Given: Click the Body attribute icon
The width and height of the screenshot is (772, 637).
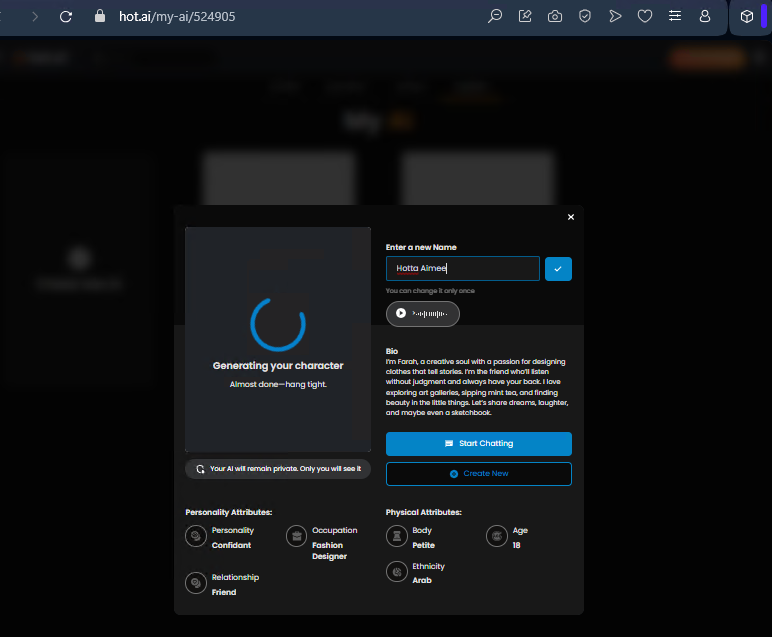Looking at the screenshot, I should [396, 537].
